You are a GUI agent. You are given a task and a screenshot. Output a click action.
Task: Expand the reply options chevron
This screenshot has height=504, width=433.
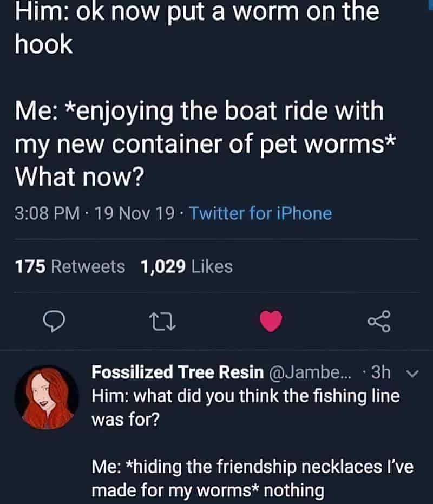413,373
